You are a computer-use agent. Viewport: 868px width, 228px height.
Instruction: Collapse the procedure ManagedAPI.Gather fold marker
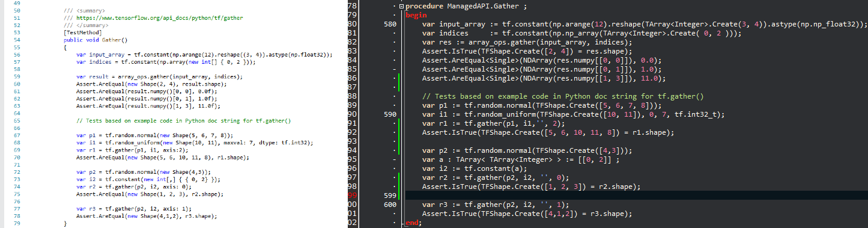point(401,6)
